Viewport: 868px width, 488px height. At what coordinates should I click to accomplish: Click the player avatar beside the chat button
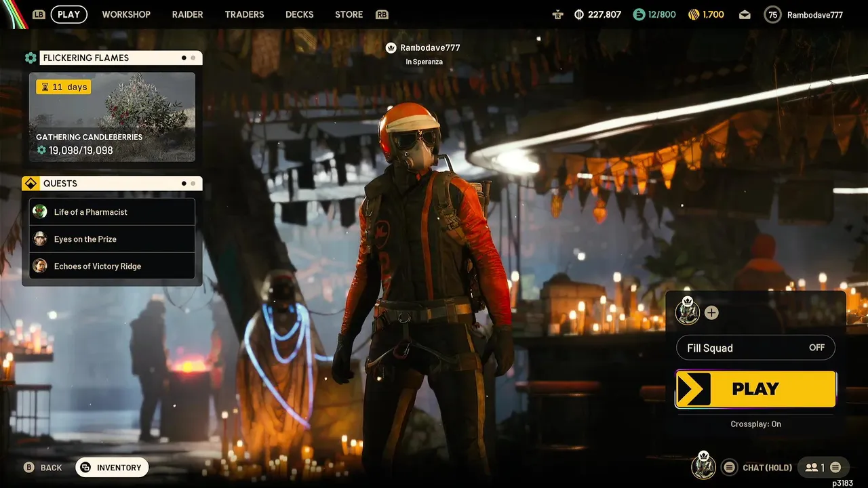pos(704,466)
